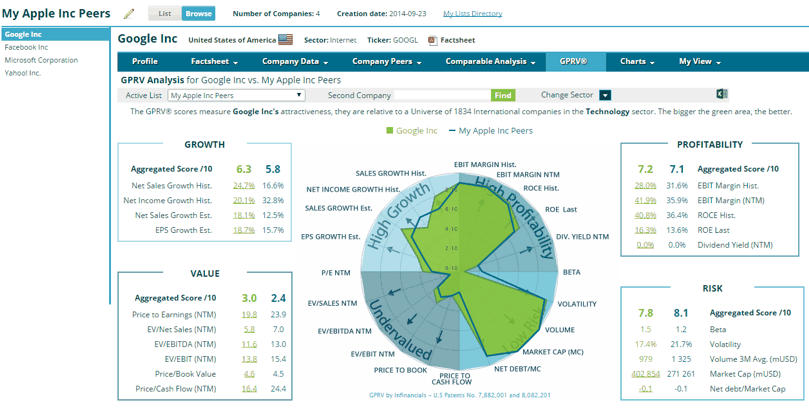The width and height of the screenshot is (809, 411).
Task: Expand the Charts menu
Action: point(637,61)
